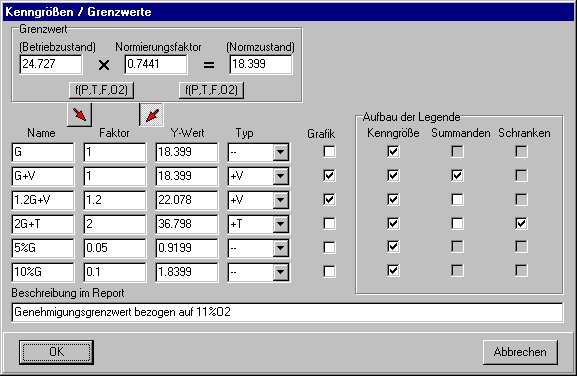The height and width of the screenshot is (376, 577).
Task: Click Name field containing G+V
Action: coord(43,176)
